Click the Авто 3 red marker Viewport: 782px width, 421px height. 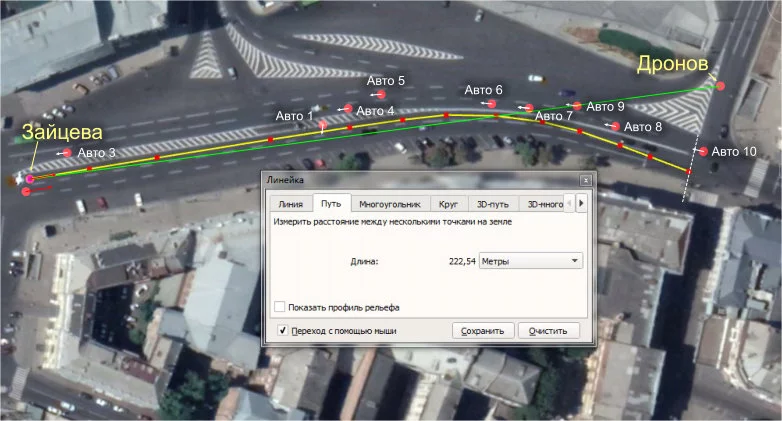point(67,153)
